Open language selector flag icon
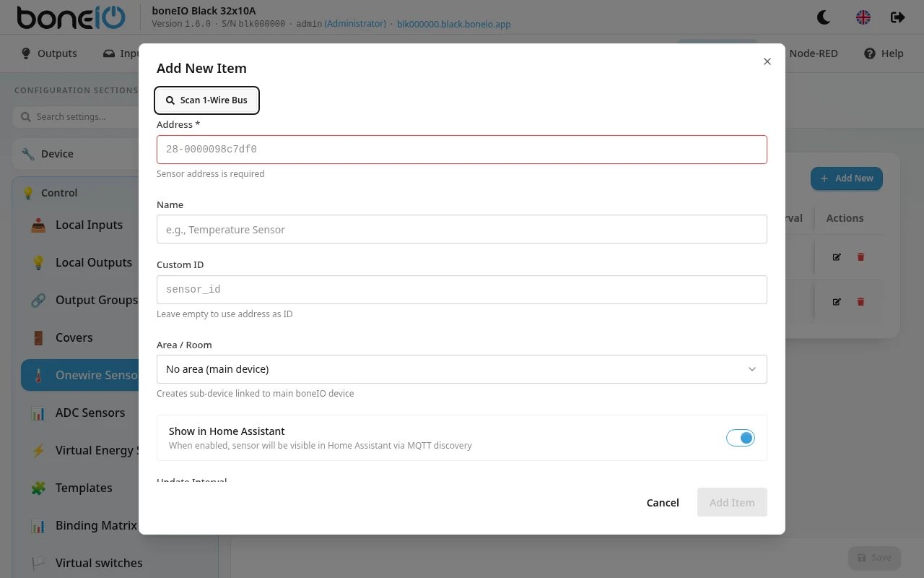Image resolution: width=924 pixels, height=578 pixels. click(x=863, y=17)
